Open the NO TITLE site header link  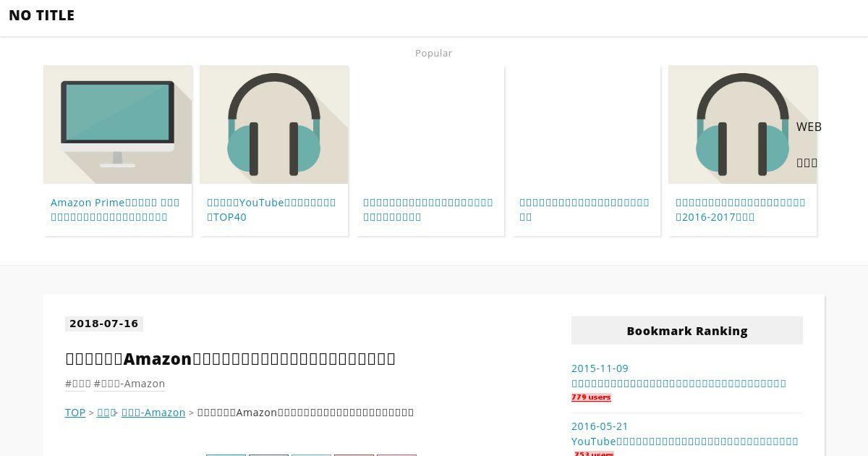(41, 15)
